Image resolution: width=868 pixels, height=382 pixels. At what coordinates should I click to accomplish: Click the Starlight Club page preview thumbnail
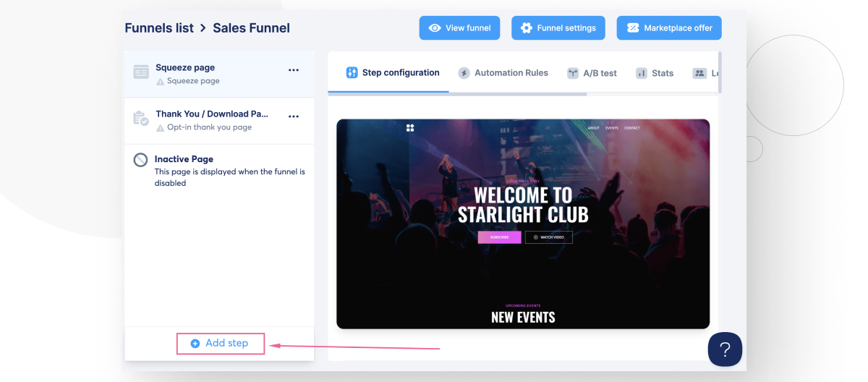click(523, 224)
